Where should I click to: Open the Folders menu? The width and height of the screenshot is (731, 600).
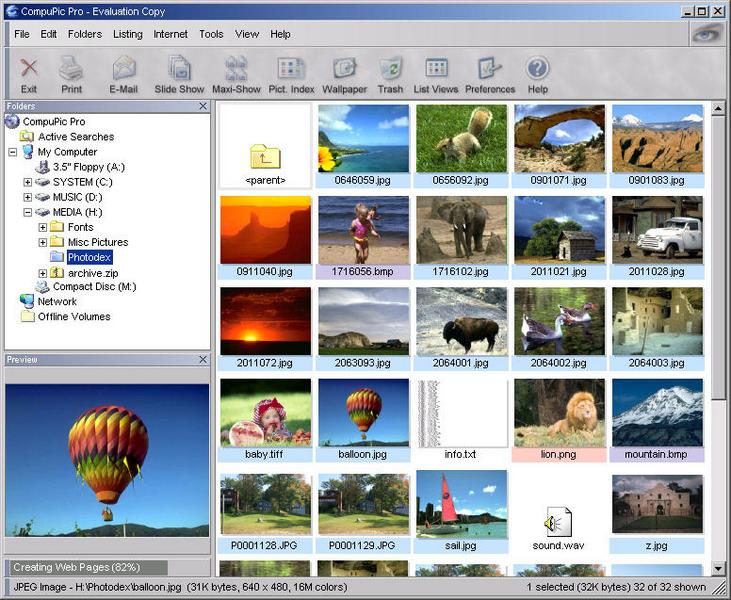(x=85, y=34)
